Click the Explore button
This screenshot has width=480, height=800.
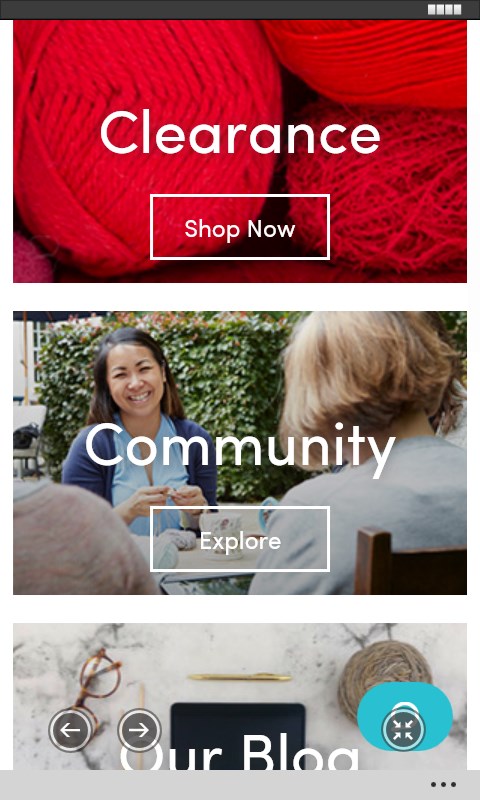pos(240,539)
